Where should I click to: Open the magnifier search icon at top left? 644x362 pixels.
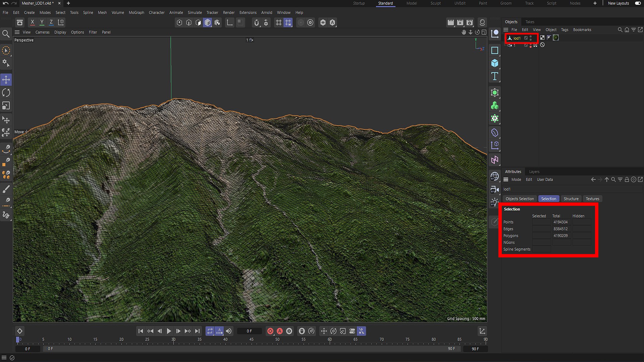click(6, 34)
